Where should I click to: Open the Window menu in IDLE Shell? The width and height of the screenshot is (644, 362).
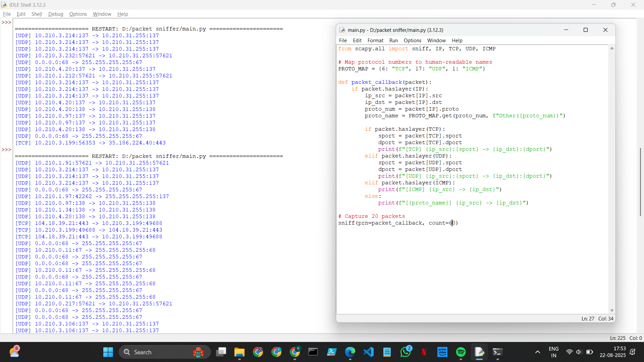(x=102, y=14)
